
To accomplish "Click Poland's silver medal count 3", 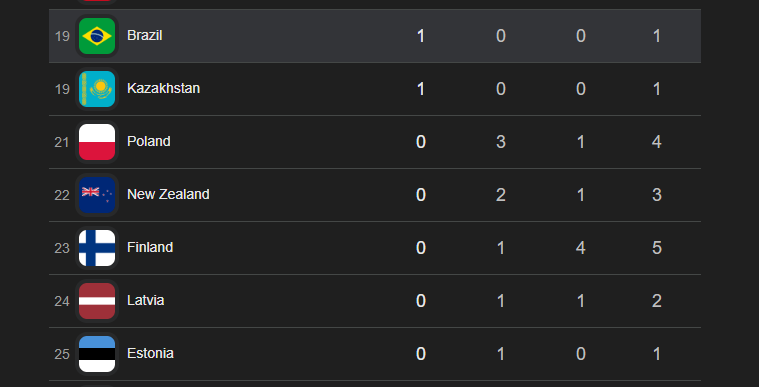I will 501,142.
